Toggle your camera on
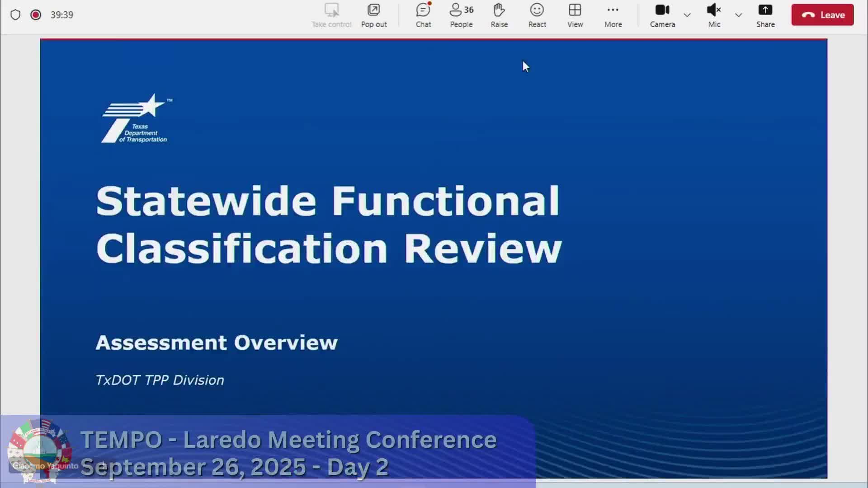 (662, 15)
